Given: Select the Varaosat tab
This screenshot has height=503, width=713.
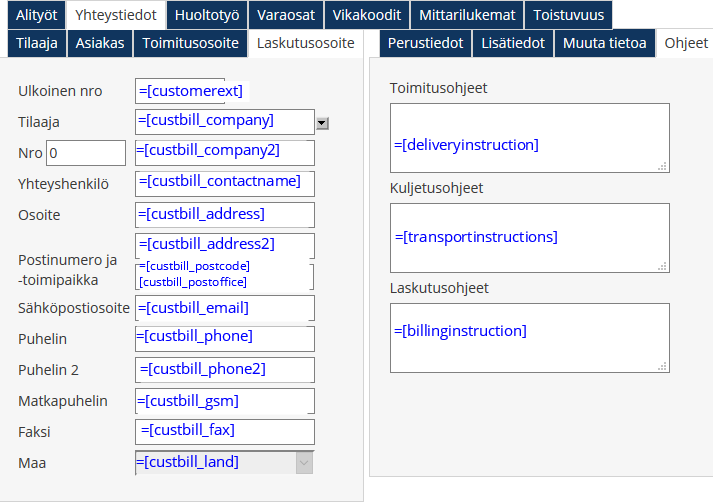Looking at the screenshot, I should [x=284, y=15].
